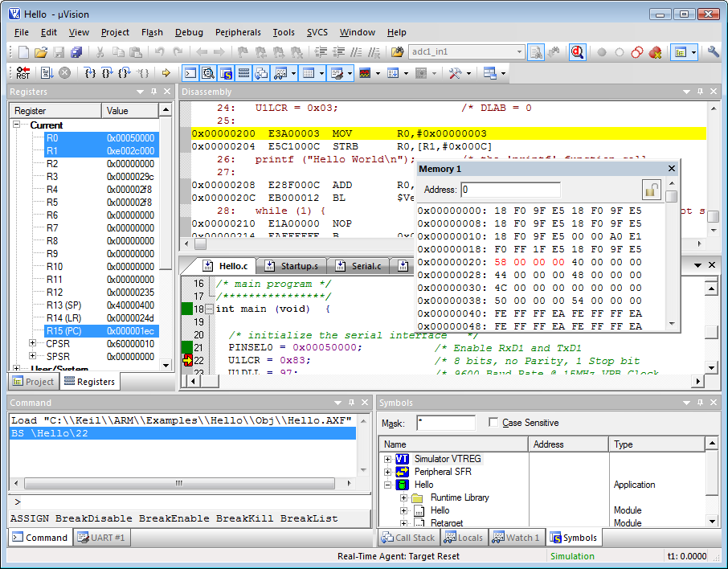Expand the CPSR register node

[x=33, y=344]
